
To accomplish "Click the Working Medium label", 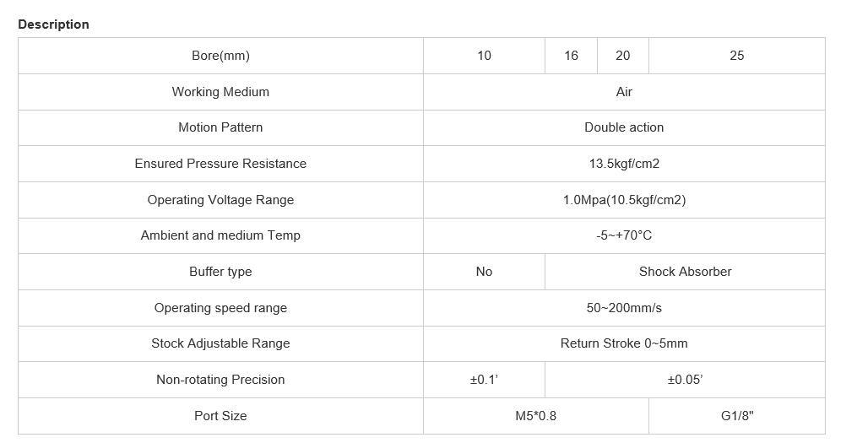I will tap(220, 92).
